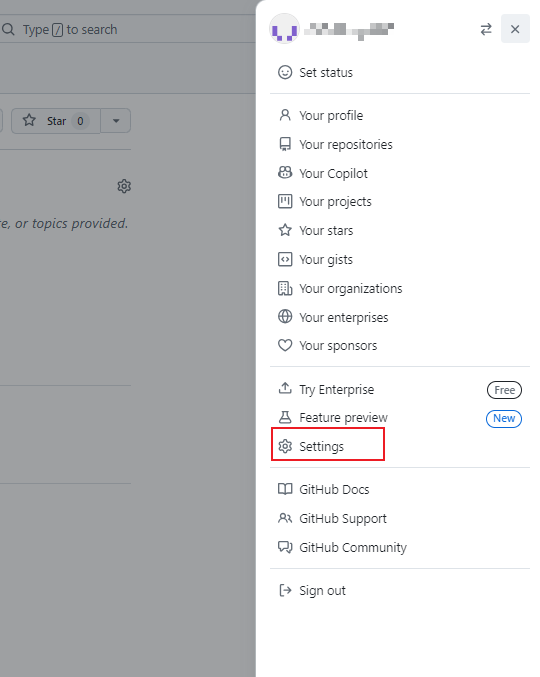Click the gear icon beside Settings
The width and height of the screenshot is (540, 677).
285,446
